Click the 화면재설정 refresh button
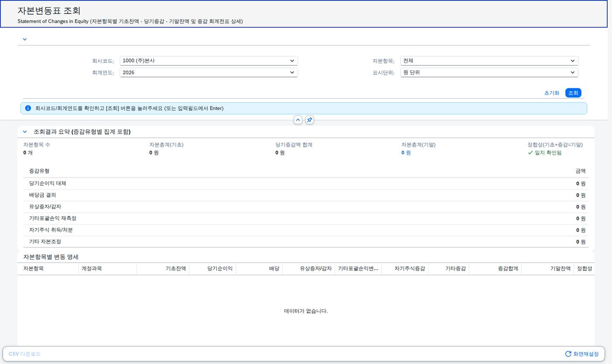 coord(582,354)
